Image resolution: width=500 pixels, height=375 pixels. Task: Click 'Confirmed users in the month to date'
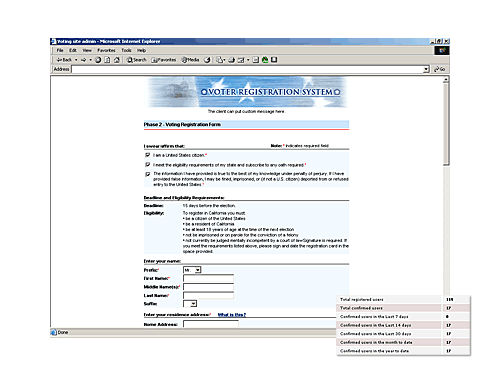(x=403, y=342)
